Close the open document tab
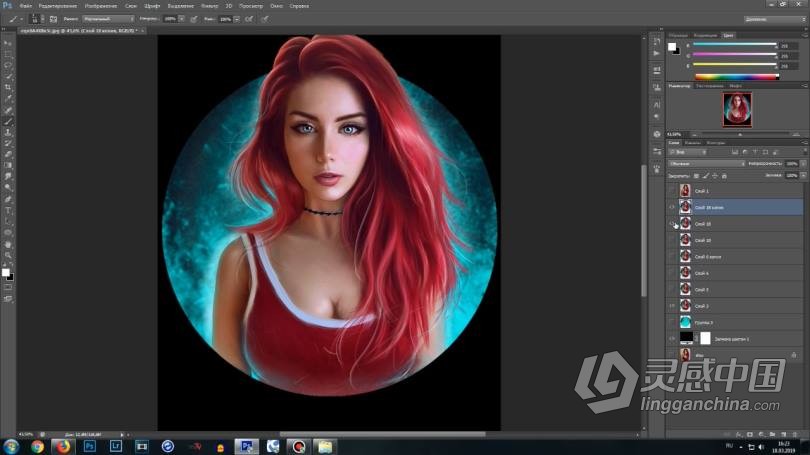The image size is (810, 455). [143, 31]
